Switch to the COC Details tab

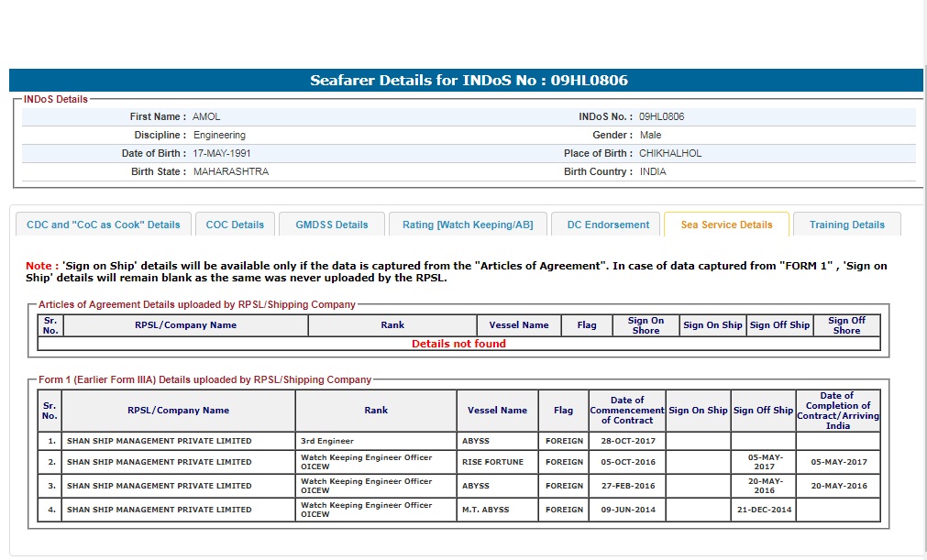pyautogui.click(x=235, y=225)
